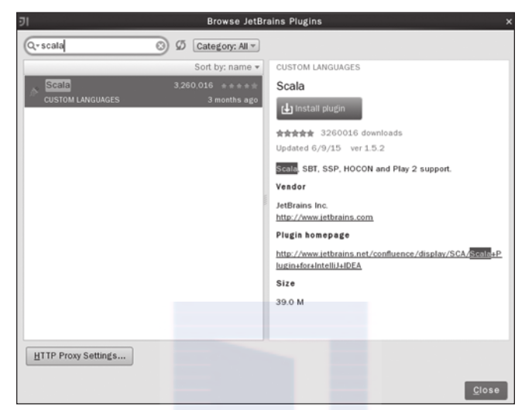Click the splitter between list and details
Viewport: 532px width, 410px height.
[266, 200]
